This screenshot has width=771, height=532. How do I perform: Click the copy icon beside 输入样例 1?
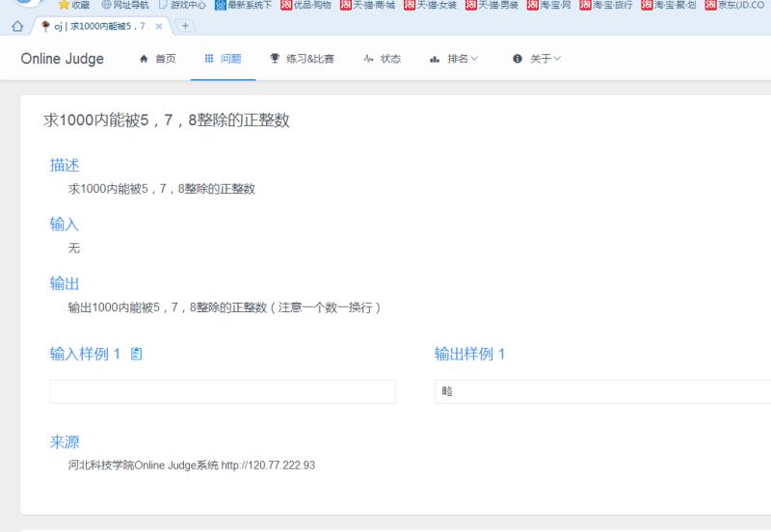point(136,354)
